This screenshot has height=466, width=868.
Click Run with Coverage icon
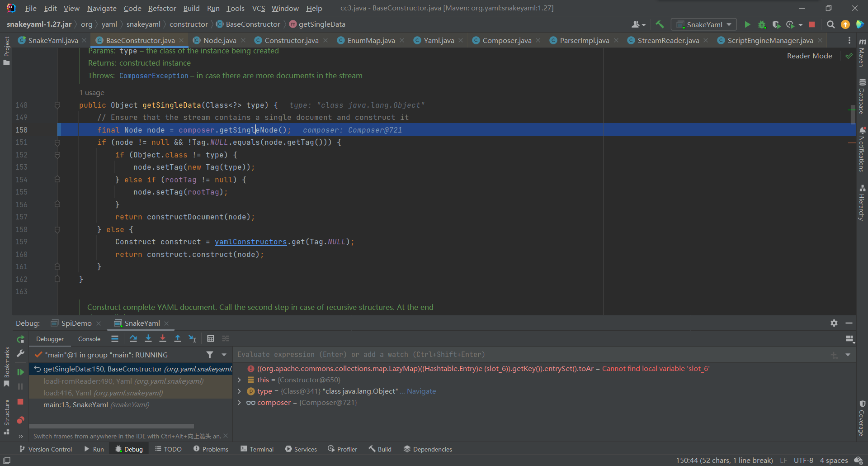[776, 24]
